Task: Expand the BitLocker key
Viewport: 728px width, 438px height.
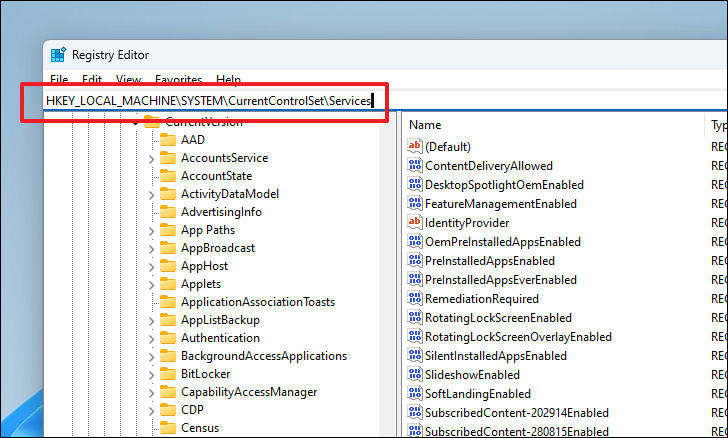Action: click(x=151, y=375)
